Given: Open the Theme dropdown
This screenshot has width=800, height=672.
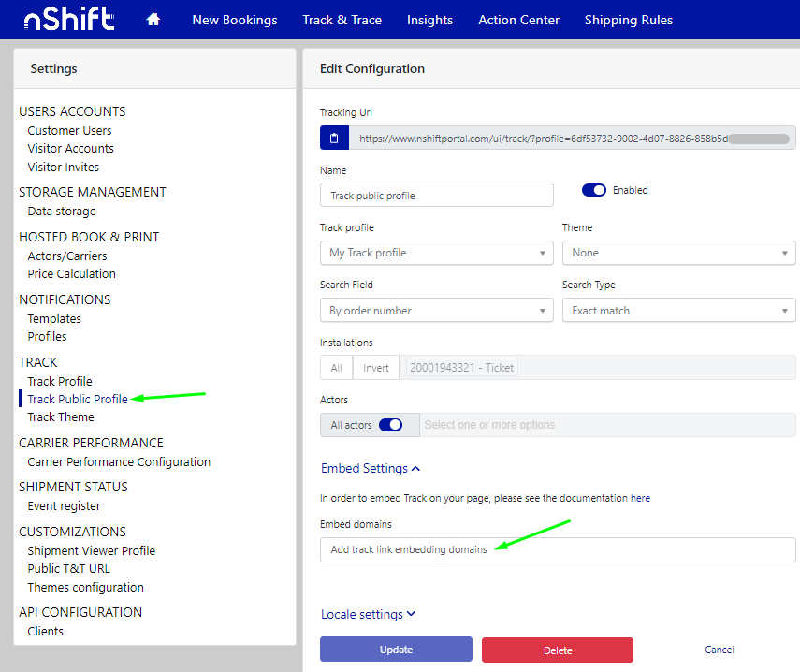Looking at the screenshot, I should coord(678,253).
